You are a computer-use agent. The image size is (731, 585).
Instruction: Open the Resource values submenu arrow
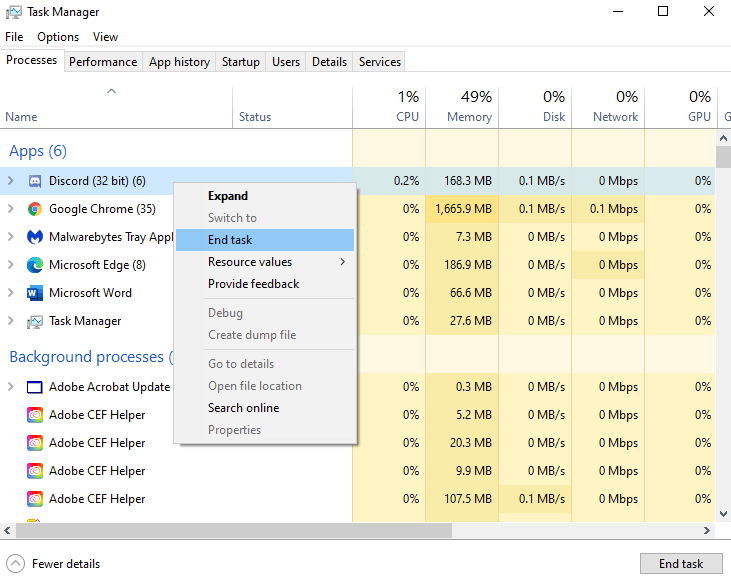[x=343, y=262]
